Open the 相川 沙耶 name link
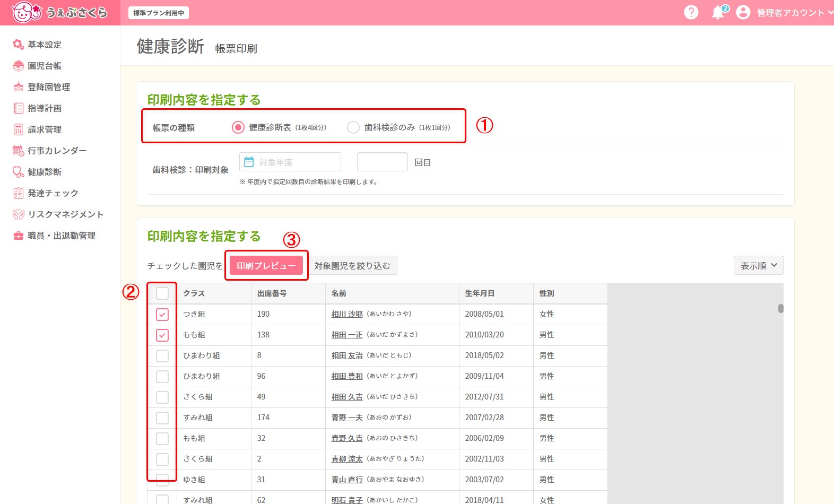This screenshot has height=504, width=834. (x=347, y=314)
